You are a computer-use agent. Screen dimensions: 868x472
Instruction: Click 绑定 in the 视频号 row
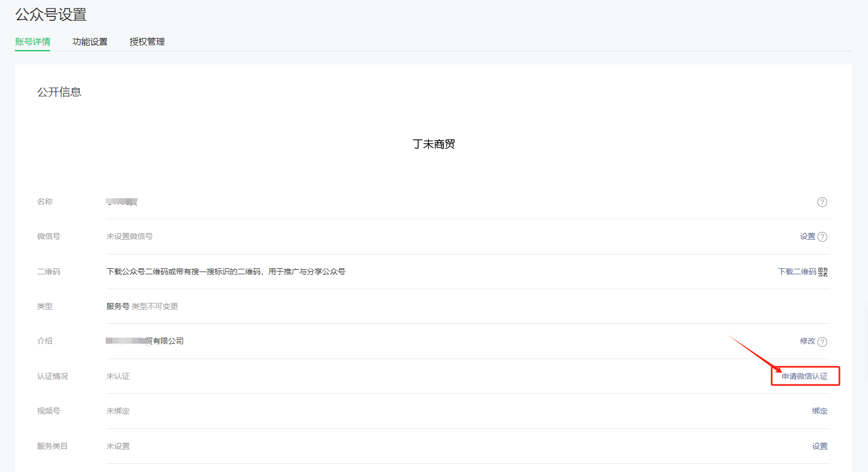pyautogui.click(x=820, y=411)
